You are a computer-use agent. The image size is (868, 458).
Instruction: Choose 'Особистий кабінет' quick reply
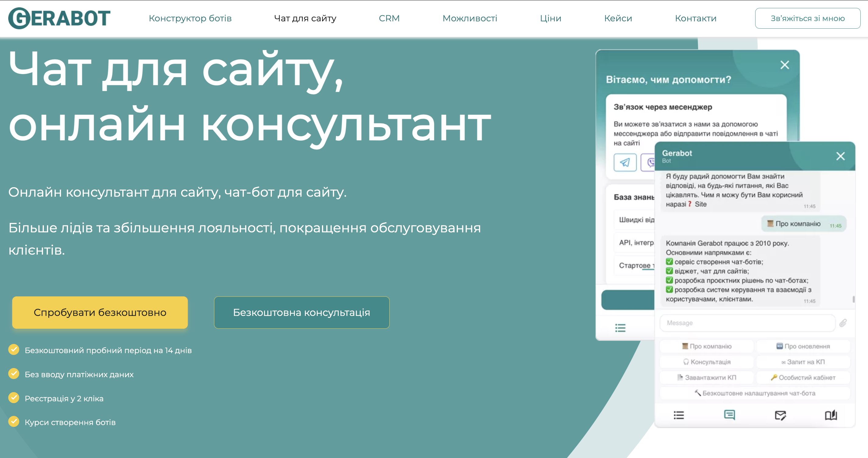[x=803, y=377]
